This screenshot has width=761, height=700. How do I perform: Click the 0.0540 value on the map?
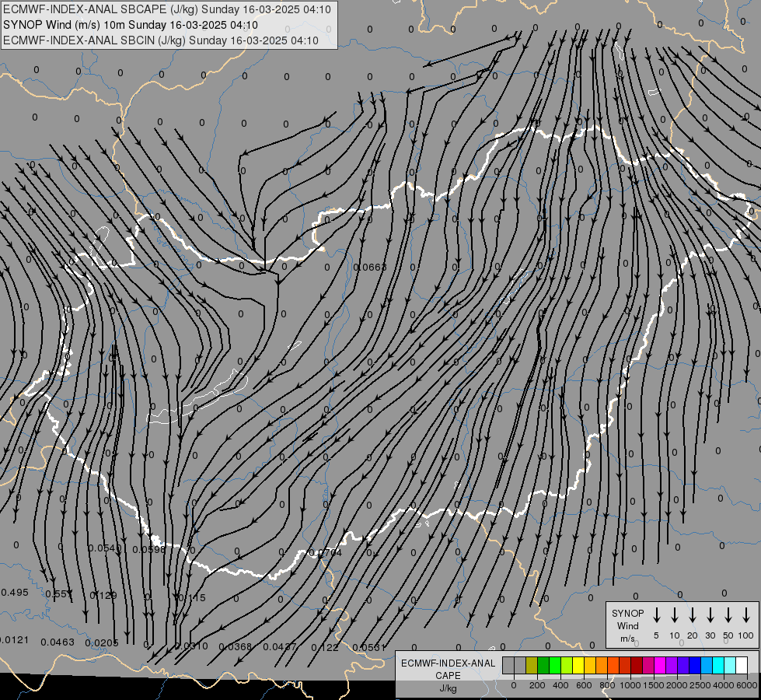[x=104, y=548]
